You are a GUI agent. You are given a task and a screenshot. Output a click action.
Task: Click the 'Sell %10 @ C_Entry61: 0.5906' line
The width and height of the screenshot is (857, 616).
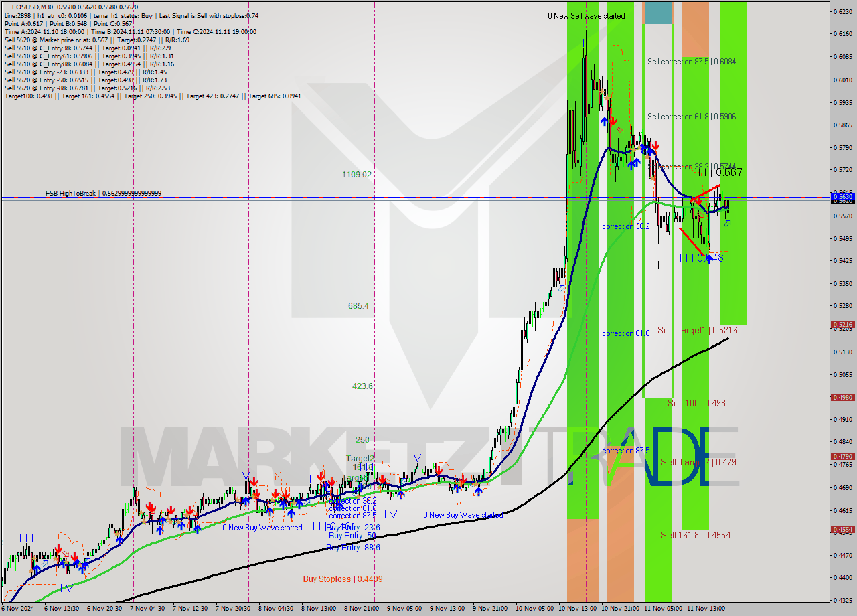[x=89, y=56]
